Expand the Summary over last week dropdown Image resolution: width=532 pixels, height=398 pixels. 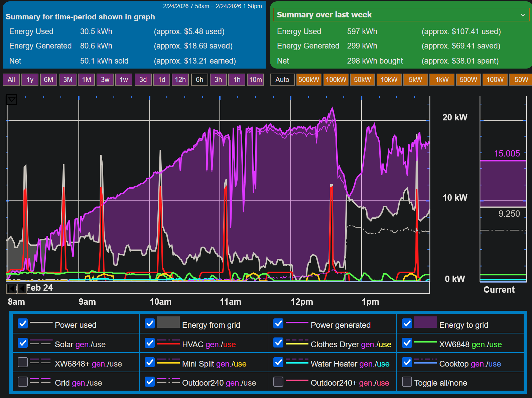coord(401,15)
